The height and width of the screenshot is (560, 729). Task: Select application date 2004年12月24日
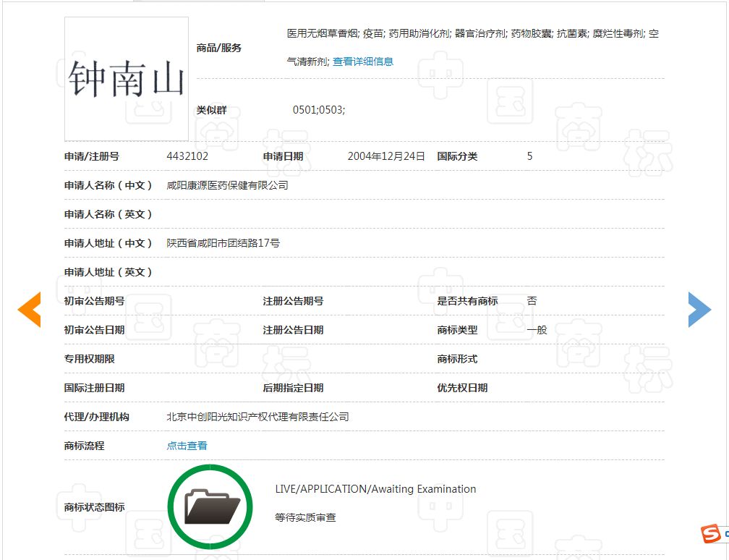tap(386, 156)
